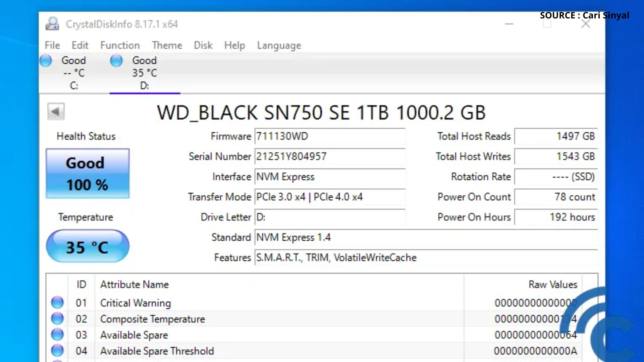This screenshot has height=362, width=644.
Task: Open the Language menu
Action: 279,45
